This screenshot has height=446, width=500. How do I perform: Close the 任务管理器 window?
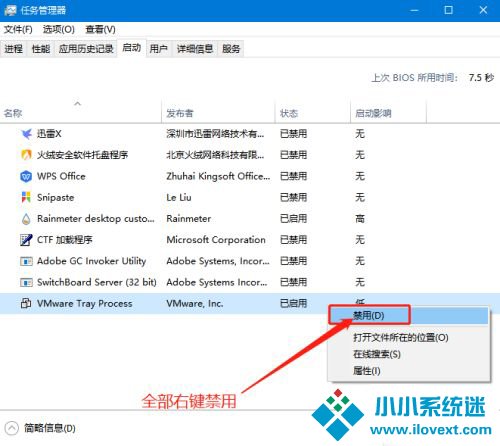click(483, 10)
